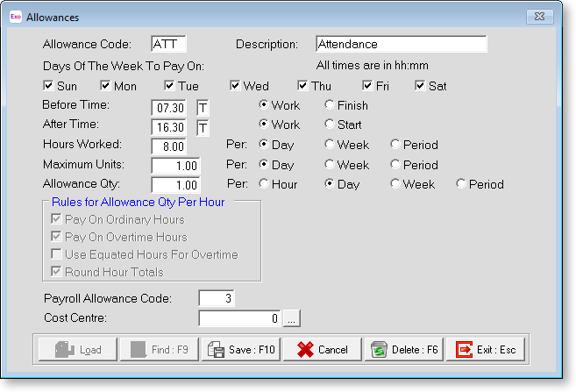Open Cost Centre lookup ellipsis button

click(x=293, y=317)
